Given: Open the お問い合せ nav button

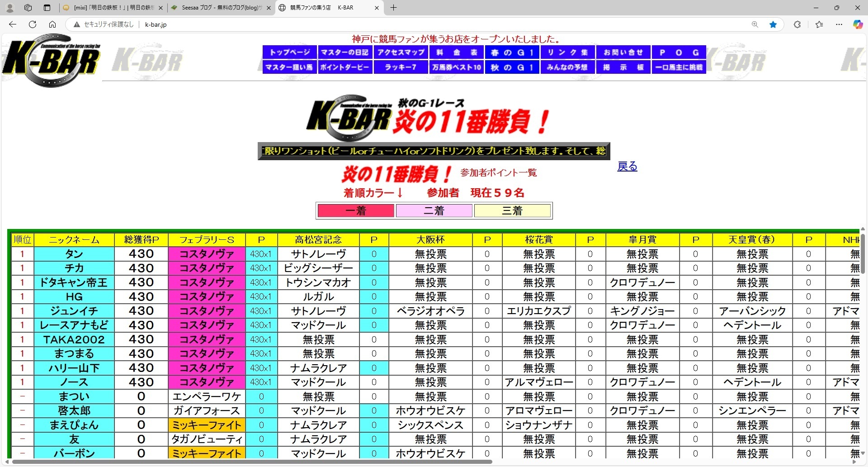Looking at the screenshot, I should point(623,52).
